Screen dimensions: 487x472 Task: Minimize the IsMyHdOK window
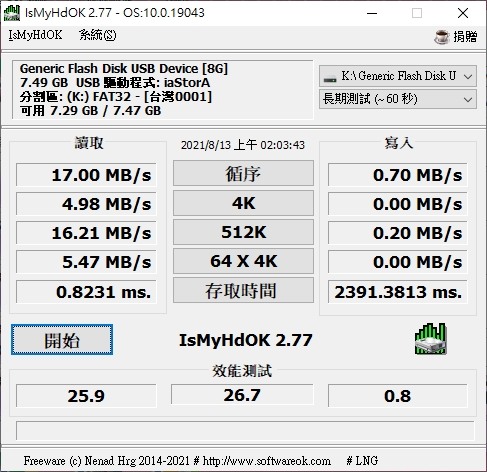pos(372,13)
